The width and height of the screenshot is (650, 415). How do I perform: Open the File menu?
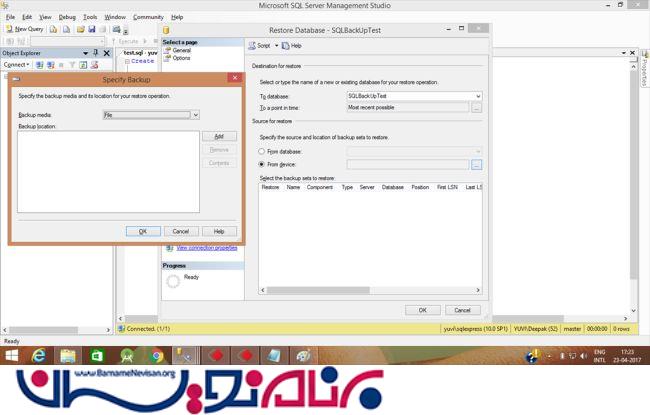(10, 17)
